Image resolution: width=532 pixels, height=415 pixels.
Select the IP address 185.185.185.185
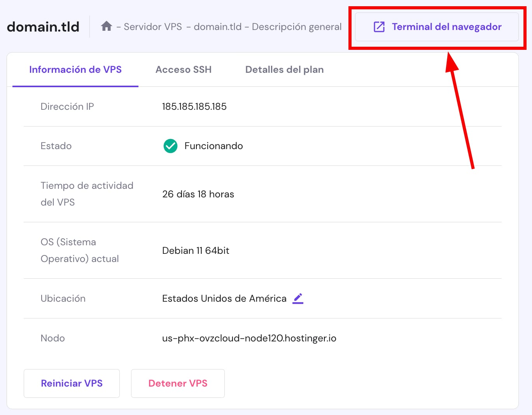194,106
